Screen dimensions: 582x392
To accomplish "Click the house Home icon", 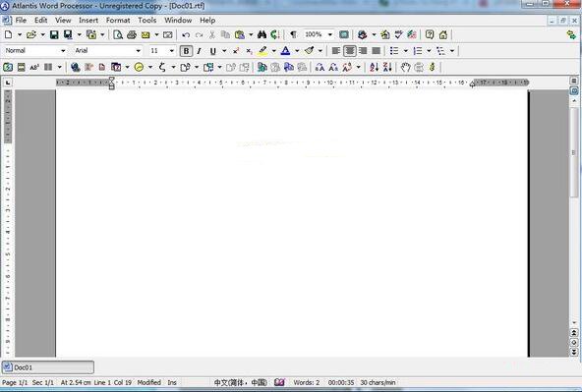I will (443, 34).
